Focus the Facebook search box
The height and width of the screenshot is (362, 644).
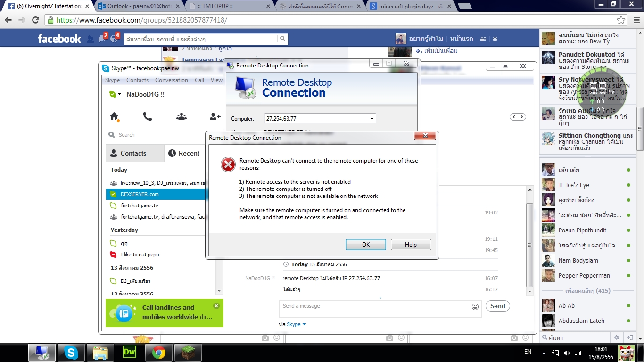point(201,39)
